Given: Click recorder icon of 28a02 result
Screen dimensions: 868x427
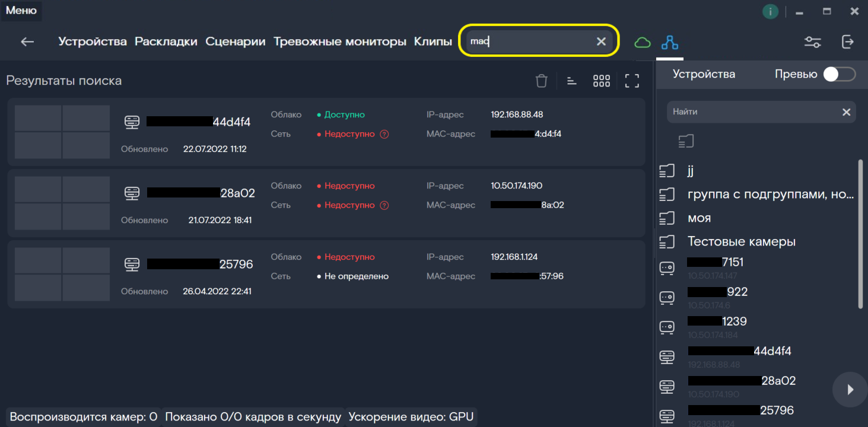Looking at the screenshot, I should click(x=132, y=193).
